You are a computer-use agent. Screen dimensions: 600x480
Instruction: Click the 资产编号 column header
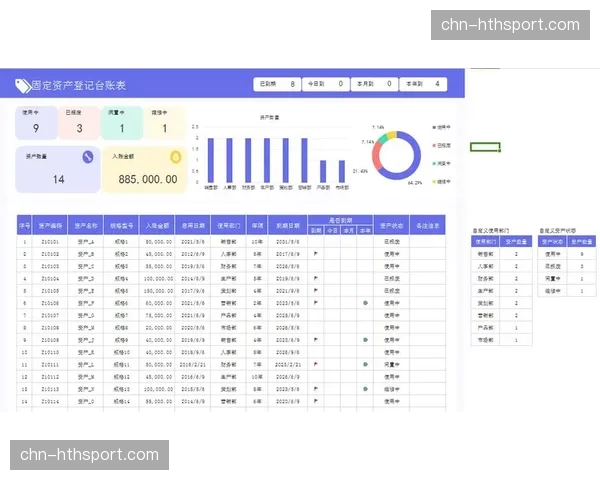coord(51,226)
